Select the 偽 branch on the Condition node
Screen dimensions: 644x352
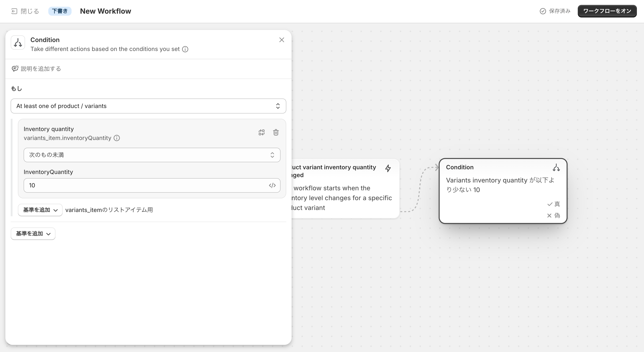pyautogui.click(x=554, y=216)
